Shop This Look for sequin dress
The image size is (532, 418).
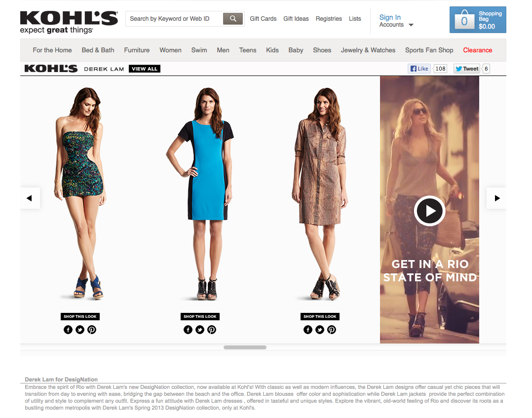pos(80,316)
